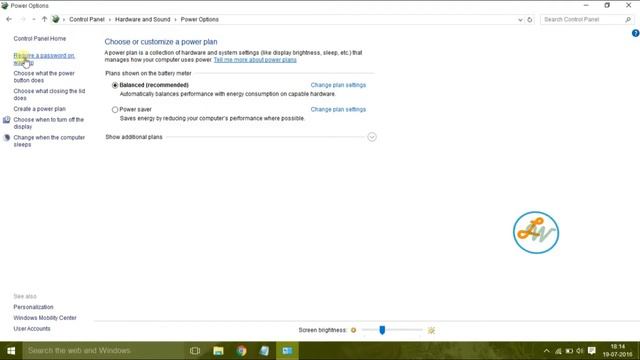The width and height of the screenshot is (640, 360).
Task: Open the recent locations dropdown arrow
Action: tap(34, 20)
